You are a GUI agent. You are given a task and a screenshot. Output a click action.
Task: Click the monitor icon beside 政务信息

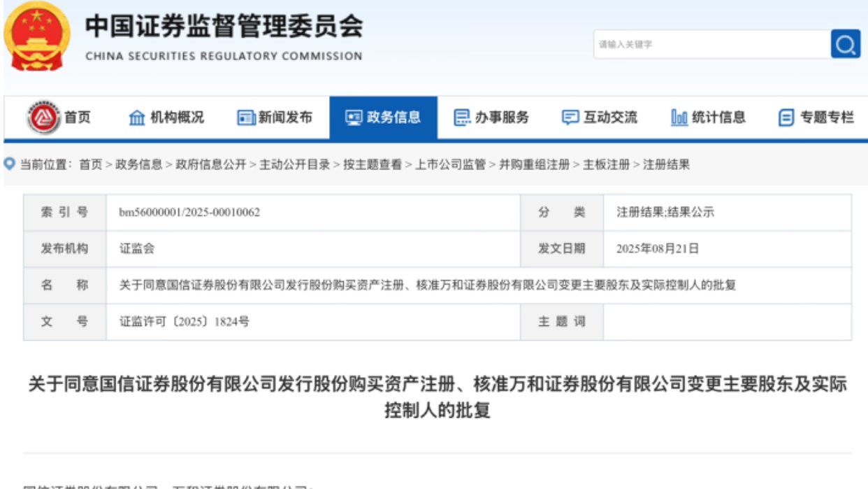[354, 118]
